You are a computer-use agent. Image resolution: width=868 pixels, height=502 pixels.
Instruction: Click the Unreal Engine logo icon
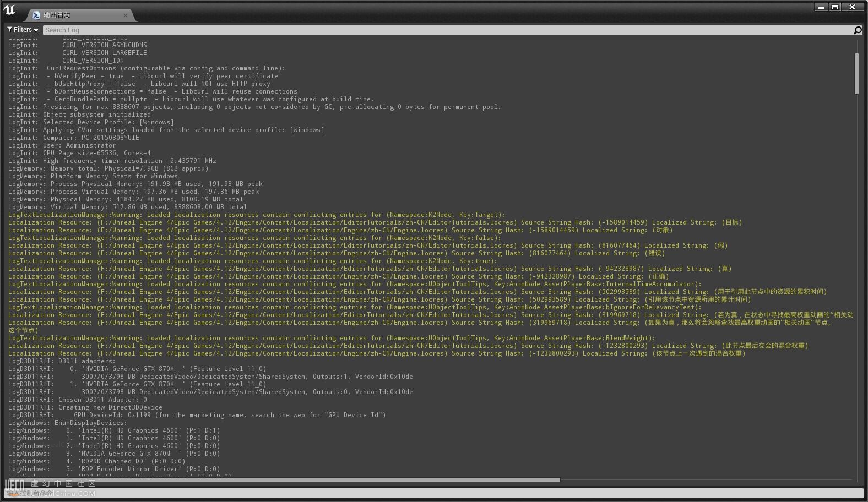pos(9,10)
